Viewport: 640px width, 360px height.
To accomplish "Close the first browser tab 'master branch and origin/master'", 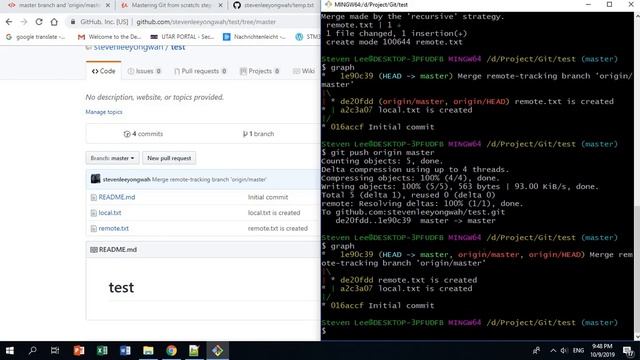I will pyautogui.click(x=108, y=5).
